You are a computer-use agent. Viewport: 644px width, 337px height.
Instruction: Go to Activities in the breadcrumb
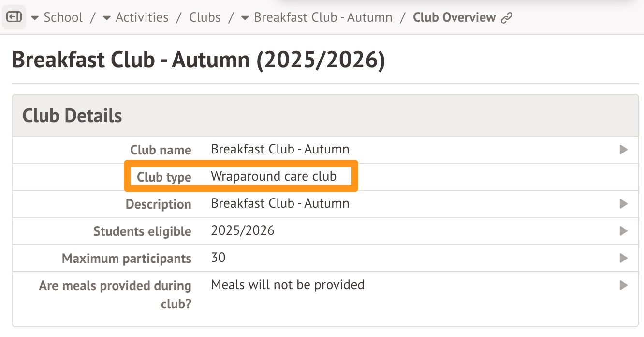point(142,17)
